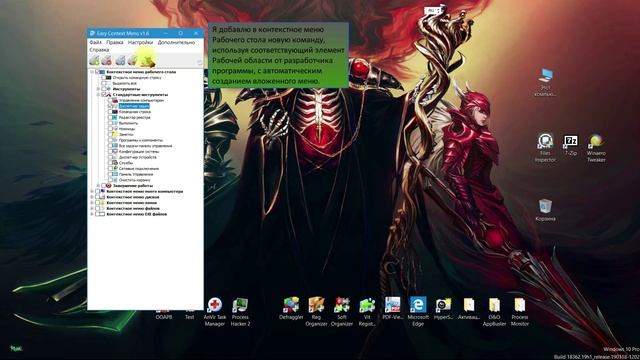Open the Файл menu
This screenshot has height=360, width=640.
pos(96,42)
